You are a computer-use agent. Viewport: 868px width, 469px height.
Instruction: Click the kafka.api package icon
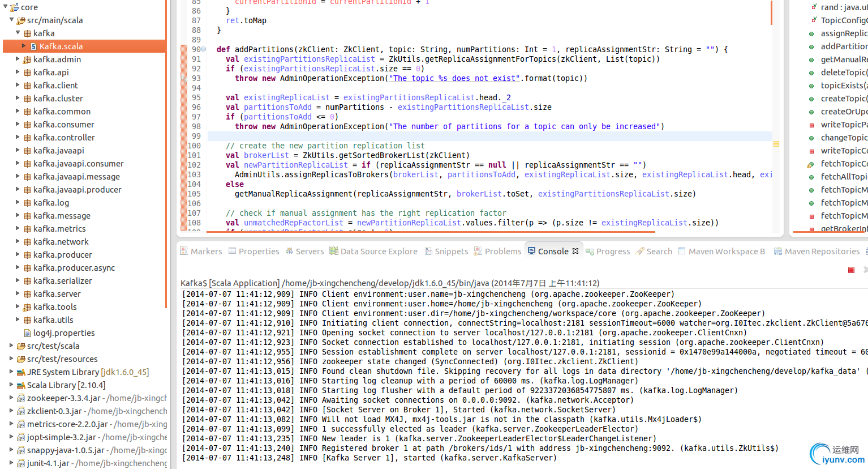point(27,73)
